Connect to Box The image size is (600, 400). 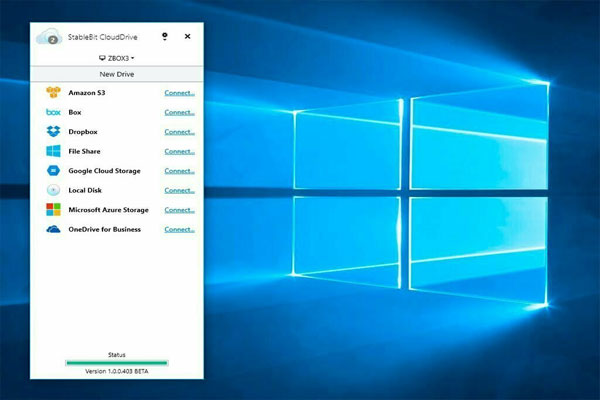pyautogui.click(x=179, y=113)
